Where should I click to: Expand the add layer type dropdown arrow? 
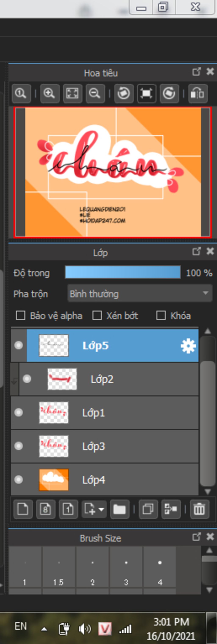click(x=101, y=509)
